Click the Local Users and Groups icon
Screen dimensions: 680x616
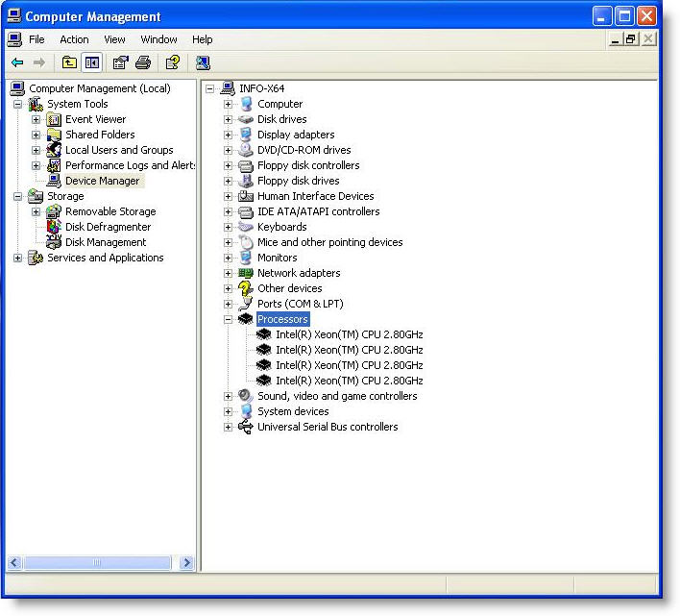[54, 150]
